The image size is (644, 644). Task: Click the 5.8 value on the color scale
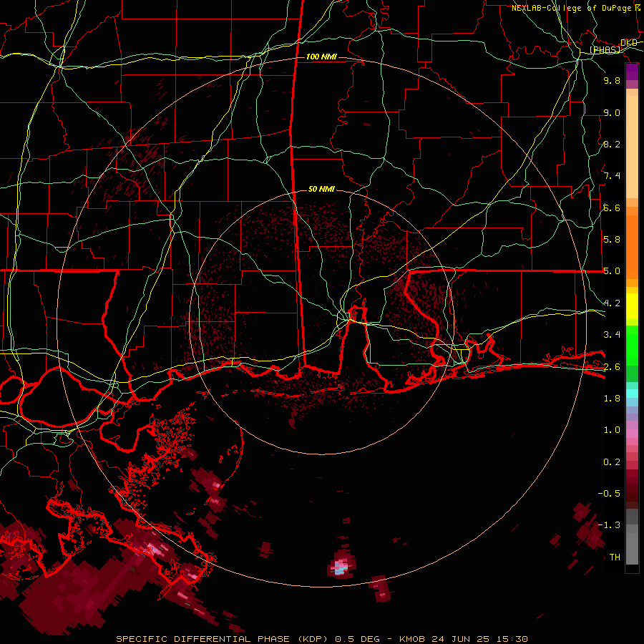[x=612, y=240]
